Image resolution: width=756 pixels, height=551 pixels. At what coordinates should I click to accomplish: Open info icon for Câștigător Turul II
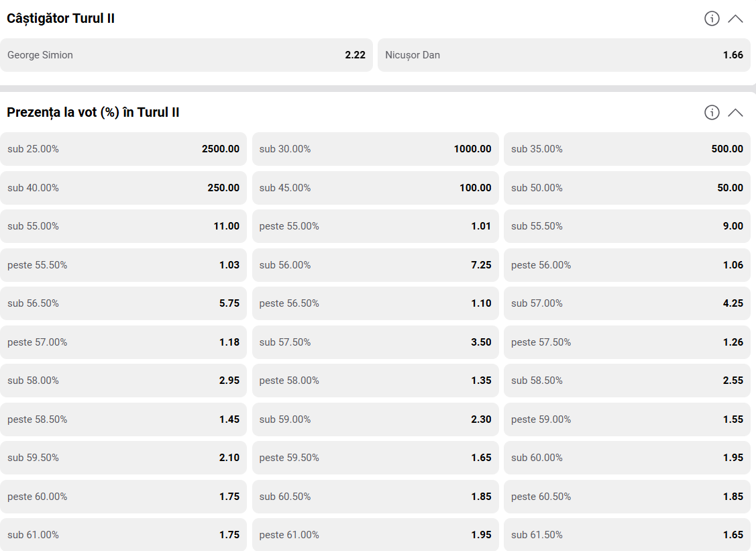(712, 18)
